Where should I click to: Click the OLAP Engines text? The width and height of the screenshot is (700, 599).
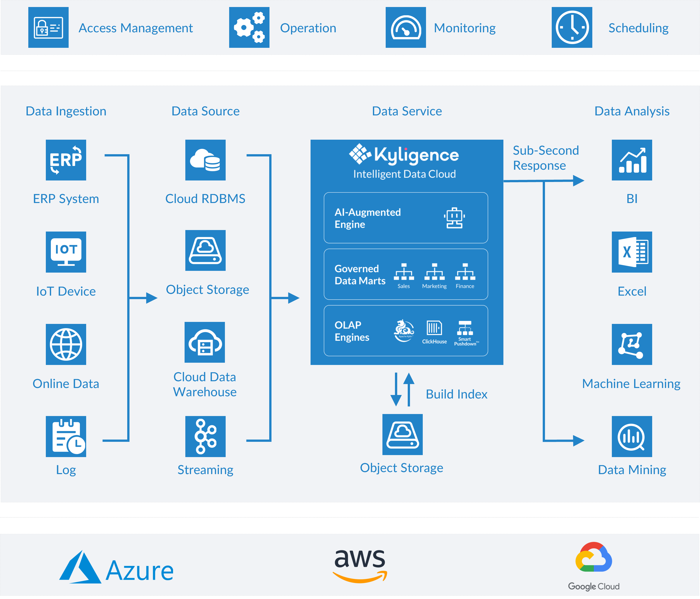click(352, 331)
